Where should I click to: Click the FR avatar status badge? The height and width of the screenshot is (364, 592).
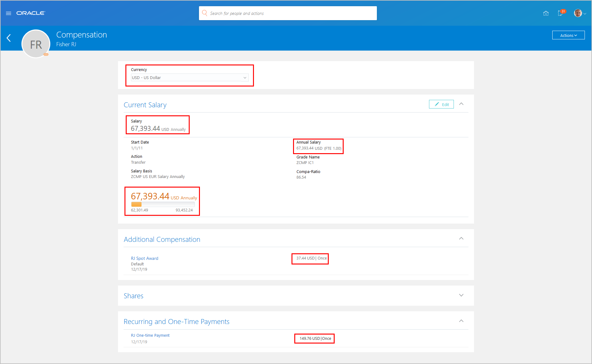tap(46, 54)
